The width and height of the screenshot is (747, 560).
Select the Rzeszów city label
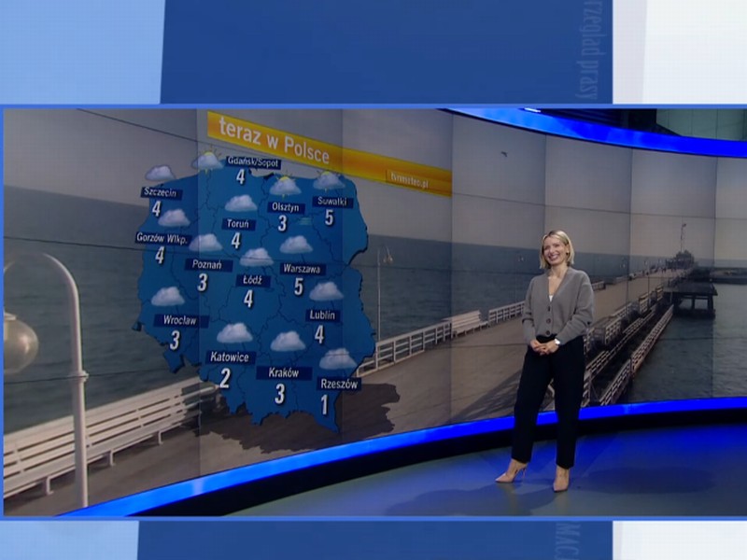pos(339,384)
